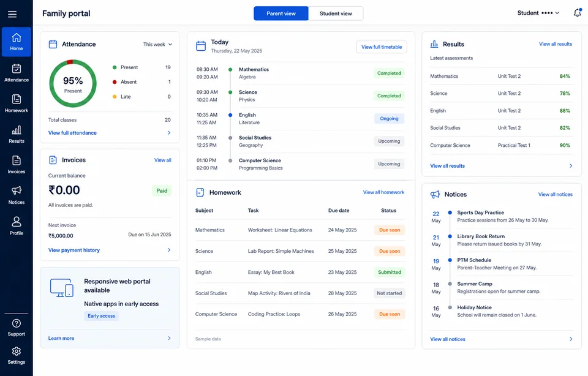Click the Notices card megaphone icon
The image size is (588, 376).
click(x=435, y=195)
